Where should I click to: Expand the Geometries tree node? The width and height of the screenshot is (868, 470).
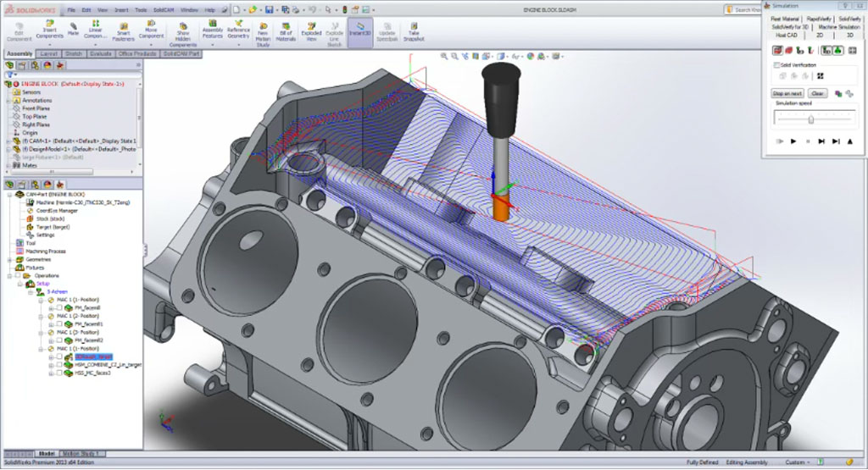(9, 259)
